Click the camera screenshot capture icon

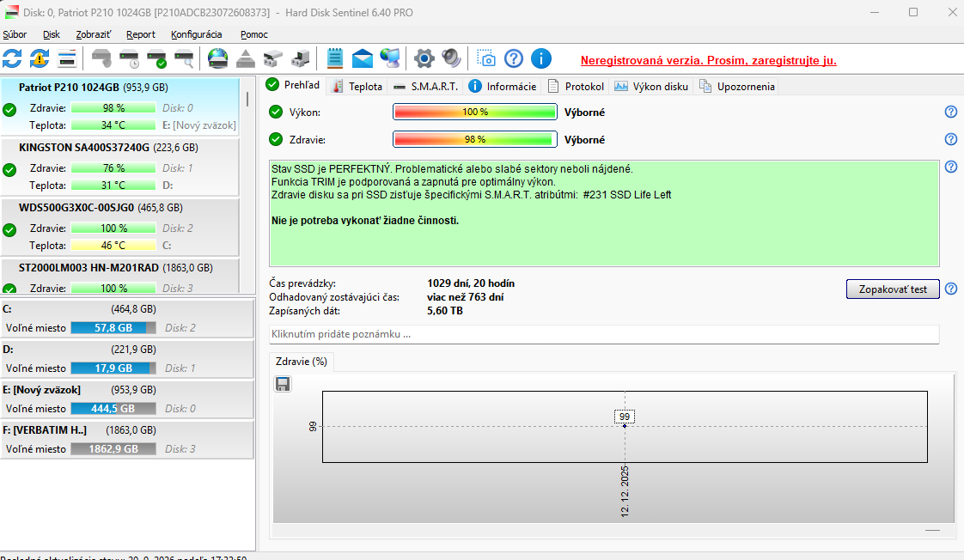pos(485,59)
